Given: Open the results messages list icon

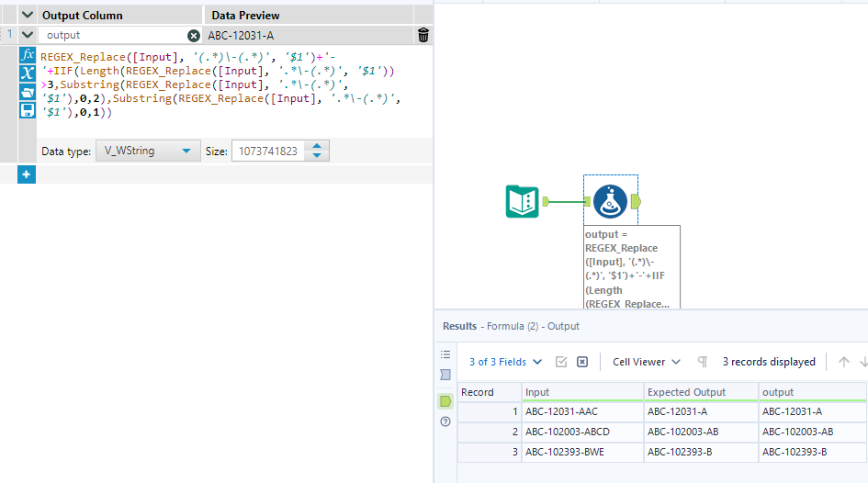Looking at the screenshot, I should coord(445,354).
